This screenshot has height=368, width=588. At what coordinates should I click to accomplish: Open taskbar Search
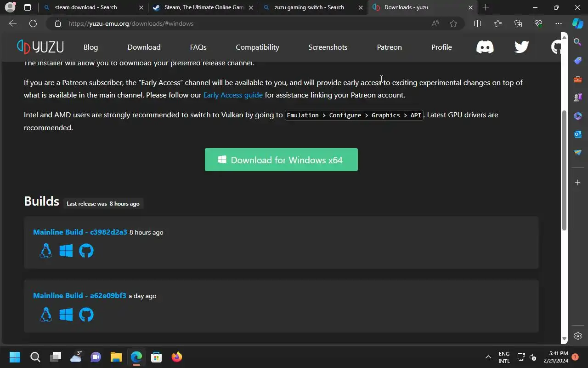[35, 357]
